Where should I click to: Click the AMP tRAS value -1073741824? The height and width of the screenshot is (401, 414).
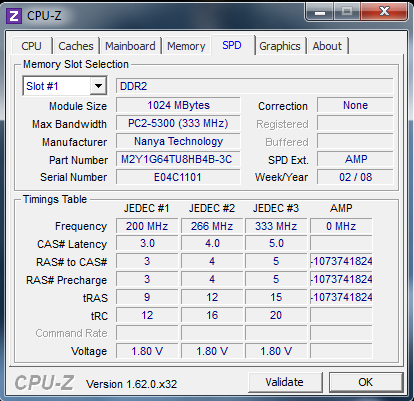tap(341, 297)
